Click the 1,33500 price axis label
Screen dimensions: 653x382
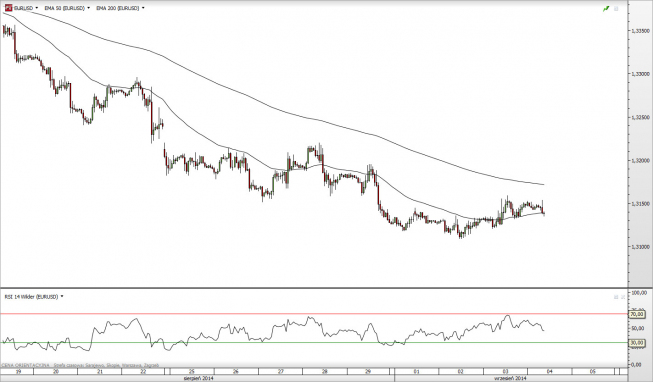point(641,31)
